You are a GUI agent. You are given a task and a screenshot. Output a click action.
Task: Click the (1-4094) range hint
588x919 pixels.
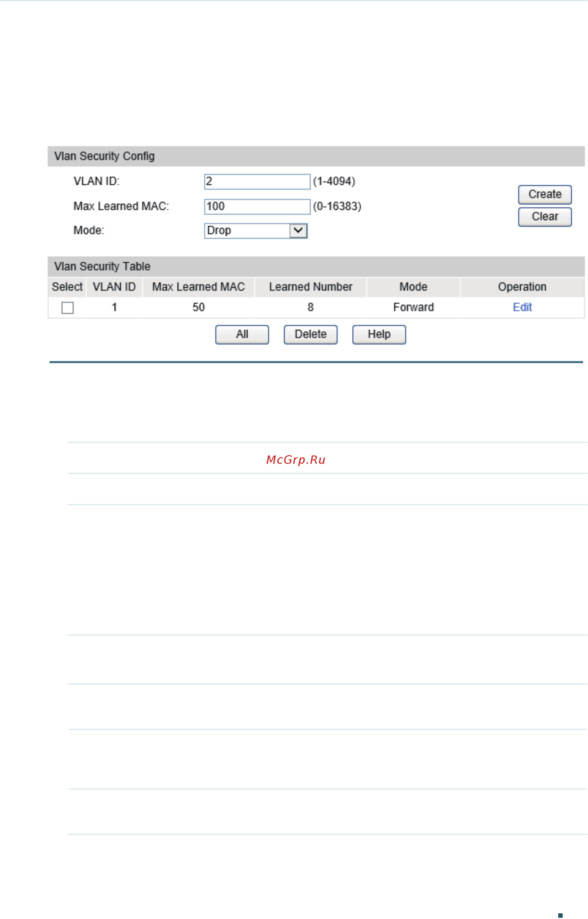(334, 182)
